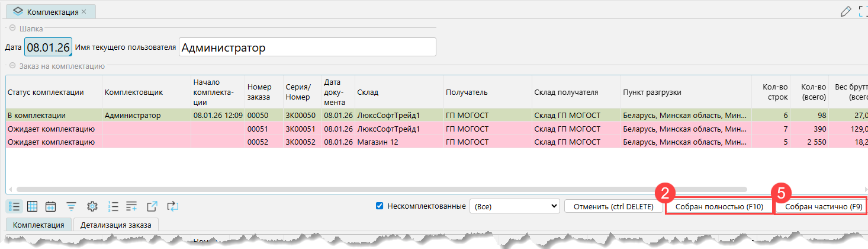
Task: Uncheck the Нескомплектованные checkbox
Action: pos(380,206)
